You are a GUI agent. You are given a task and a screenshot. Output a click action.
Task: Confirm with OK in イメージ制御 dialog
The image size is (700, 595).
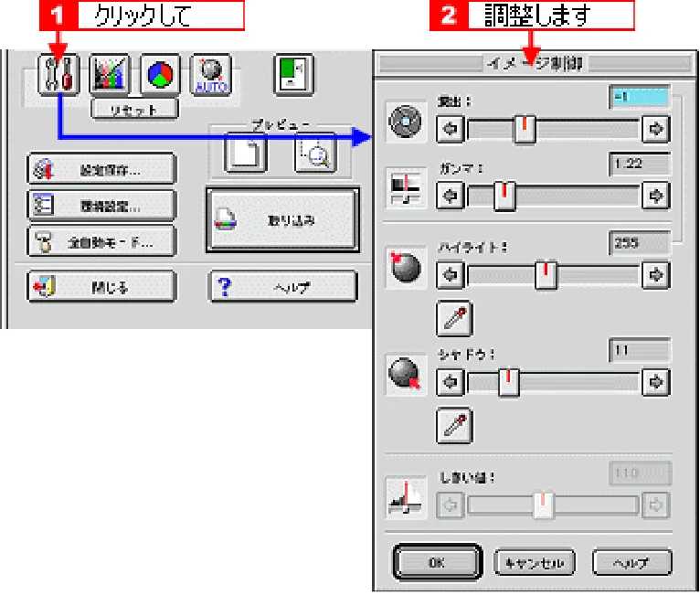[437, 562]
